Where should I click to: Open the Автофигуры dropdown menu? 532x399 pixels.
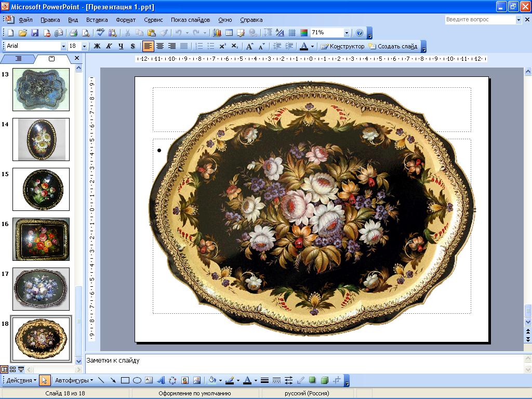(x=74, y=380)
